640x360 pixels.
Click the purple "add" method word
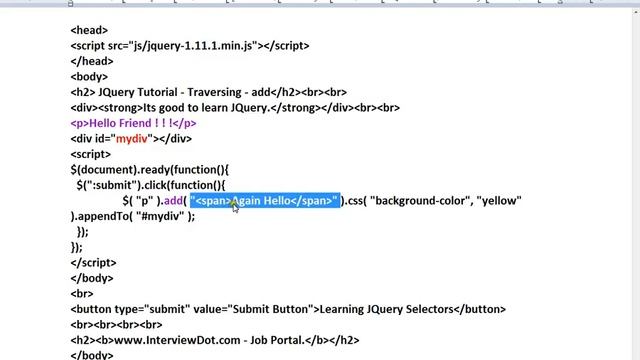coord(173,201)
